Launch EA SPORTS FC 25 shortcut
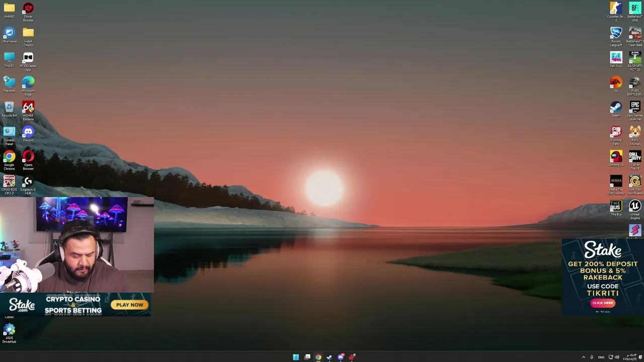 635,61
